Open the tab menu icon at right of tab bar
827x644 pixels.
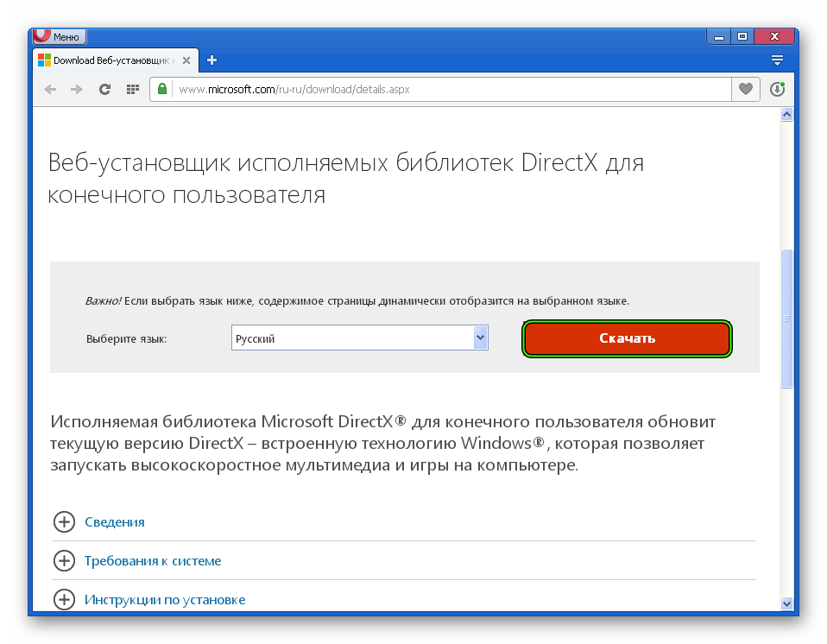(x=777, y=60)
